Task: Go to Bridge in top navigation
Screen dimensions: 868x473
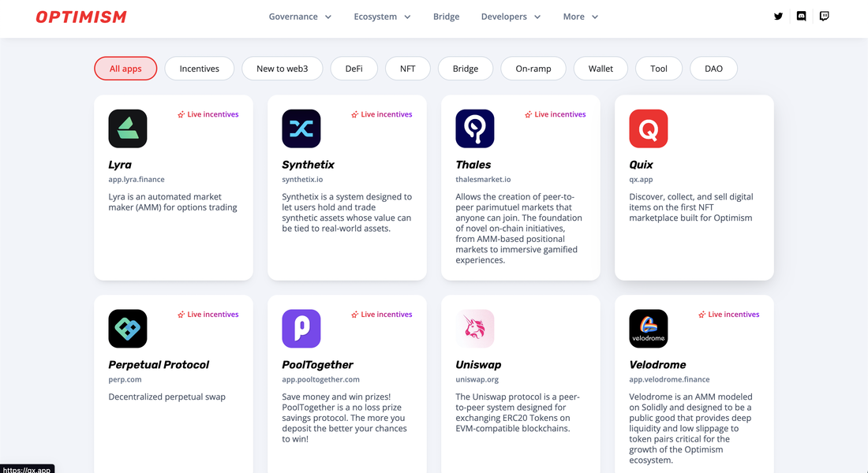Action: pyautogui.click(x=446, y=17)
